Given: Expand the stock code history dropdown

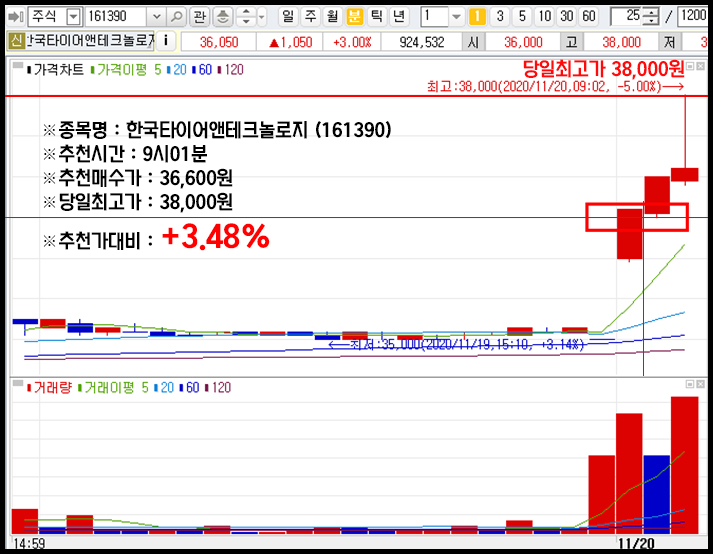Looking at the screenshot, I should tap(156, 17).
